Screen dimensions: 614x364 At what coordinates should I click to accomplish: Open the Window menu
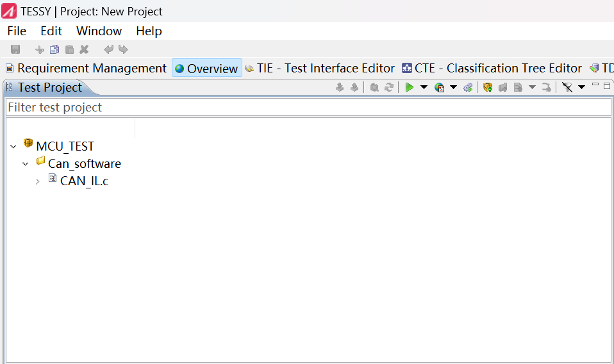[99, 31]
